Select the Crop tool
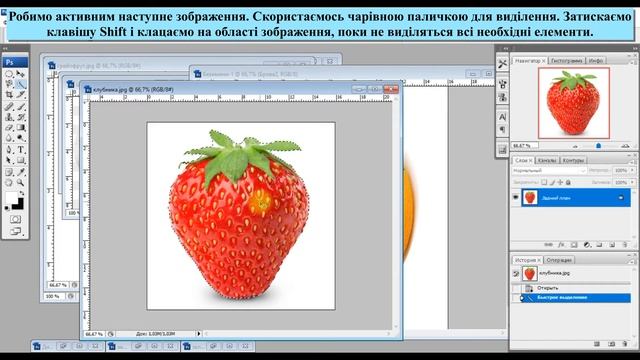Screen dimensions: 640x360 click(x=9, y=95)
